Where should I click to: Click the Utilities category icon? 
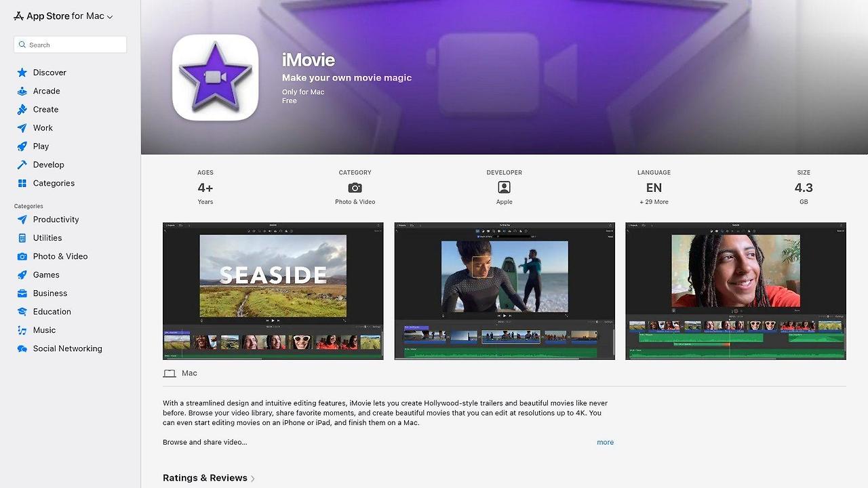[22, 238]
